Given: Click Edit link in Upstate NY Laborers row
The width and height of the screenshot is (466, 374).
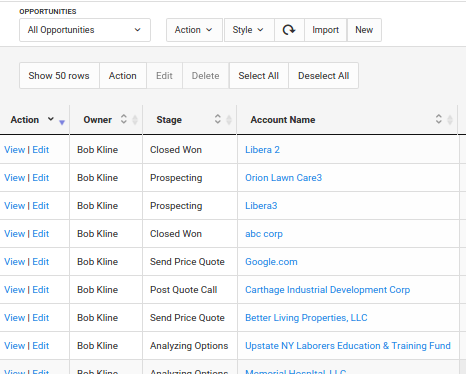Looking at the screenshot, I should click(x=41, y=346).
